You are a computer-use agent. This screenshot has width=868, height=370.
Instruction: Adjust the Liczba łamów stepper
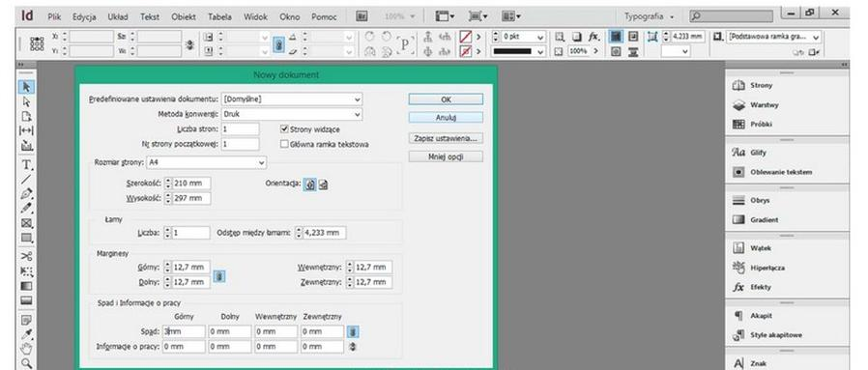pyautogui.click(x=168, y=233)
